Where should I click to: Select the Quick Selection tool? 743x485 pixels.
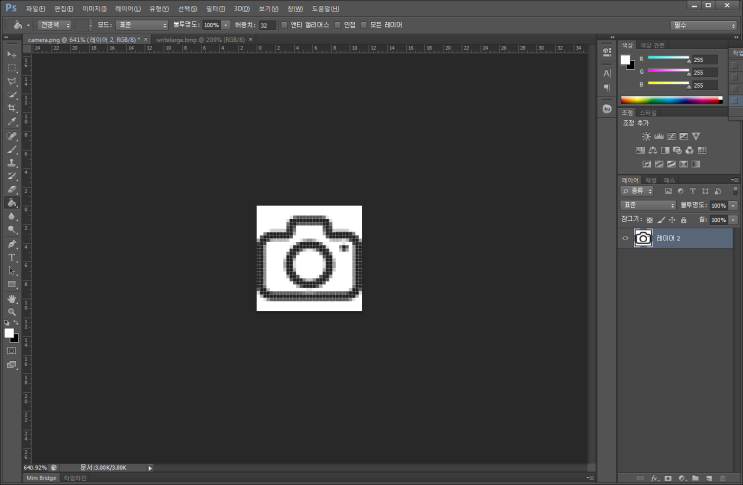12,95
